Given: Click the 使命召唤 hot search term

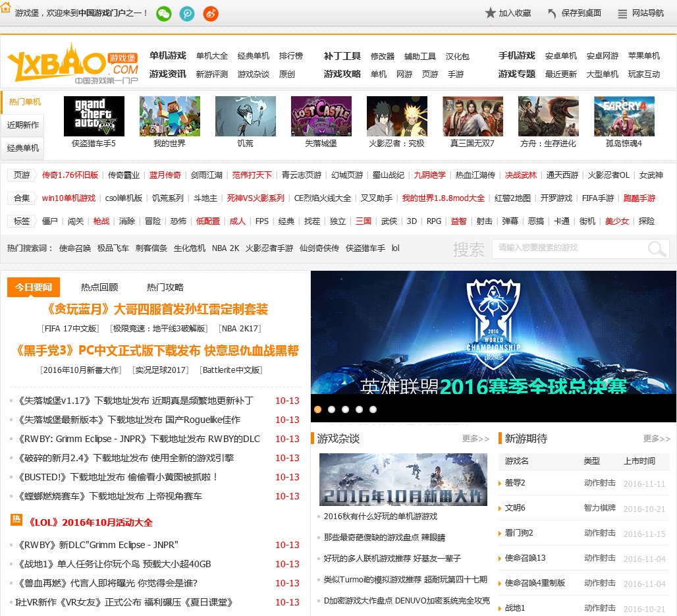Looking at the screenshot, I should (x=74, y=248).
